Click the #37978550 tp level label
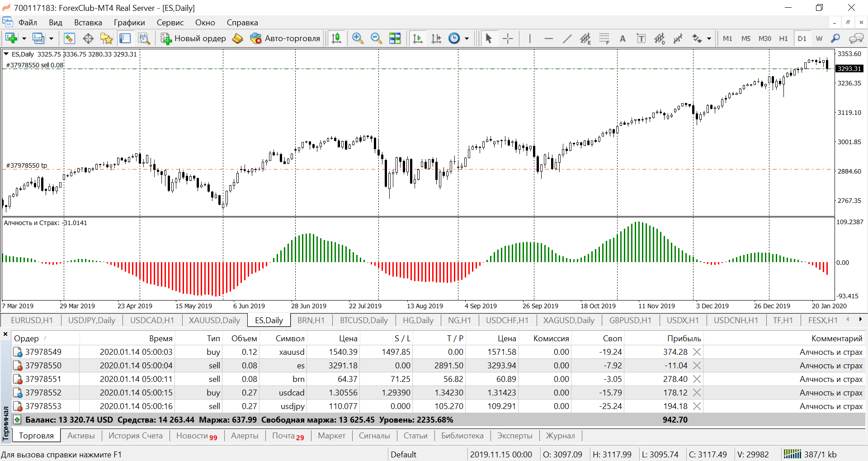868x461 pixels. pos(27,165)
